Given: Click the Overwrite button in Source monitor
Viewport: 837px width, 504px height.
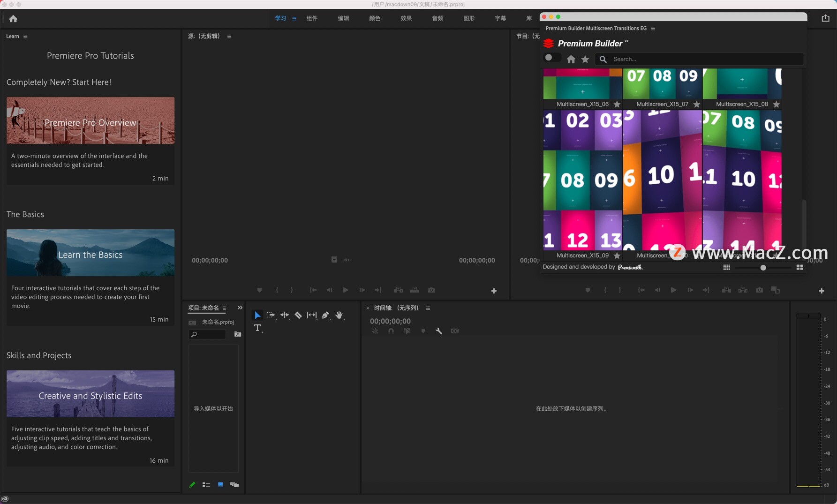Looking at the screenshot, I should (x=415, y=290).
